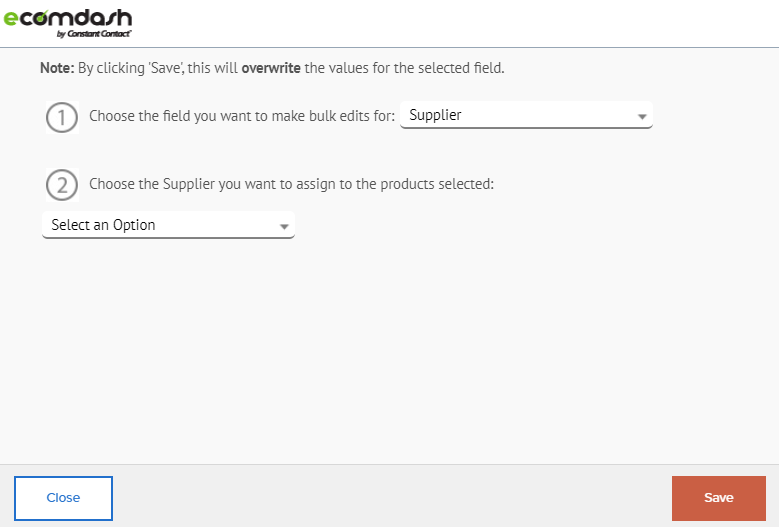Click the step 2 circle icon
779x527 pixels.
[62, 185]
